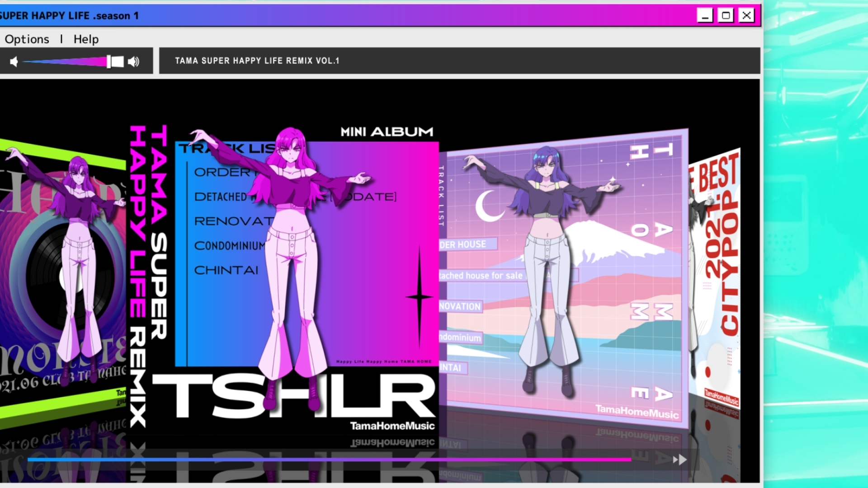Maximize the SUPER HAPPY LIFE window
Image resolution: width=868 pixels, height=488 pixels.
click(726, 15)
